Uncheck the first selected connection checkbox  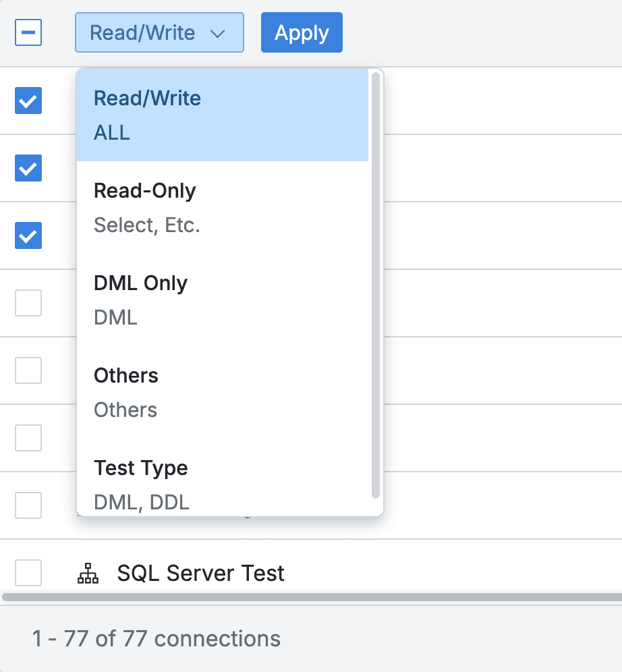[28, 101]
